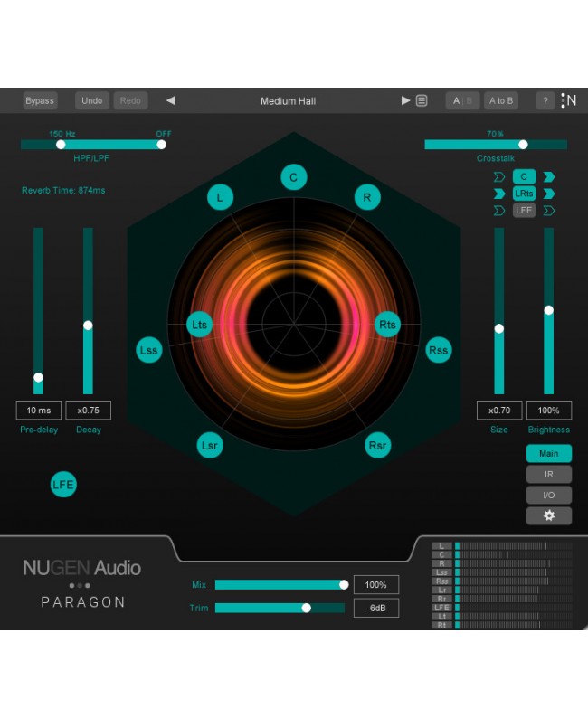
Task: Click the Pre-delay vertical slider handle
Action: click(x=39, y=377)
